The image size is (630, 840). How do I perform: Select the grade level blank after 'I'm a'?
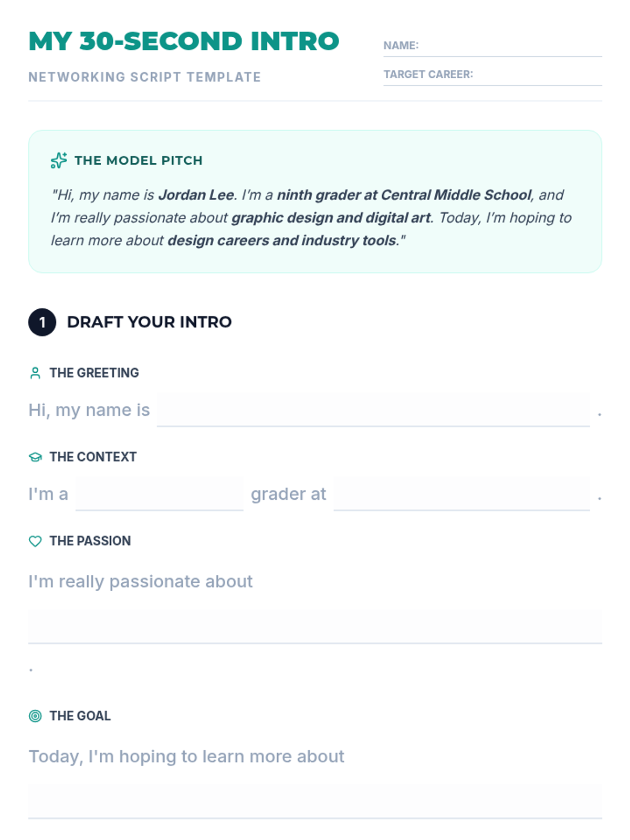coord(159,494)
